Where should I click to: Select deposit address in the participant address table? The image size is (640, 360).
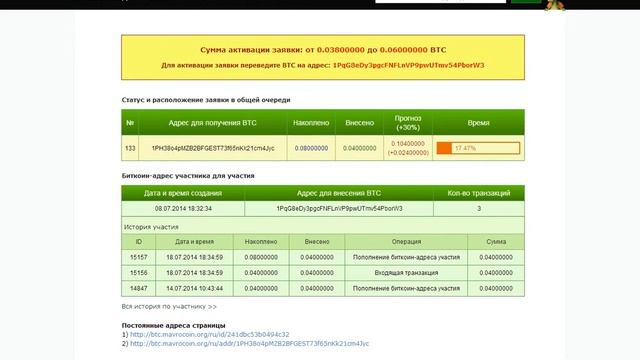339,209
